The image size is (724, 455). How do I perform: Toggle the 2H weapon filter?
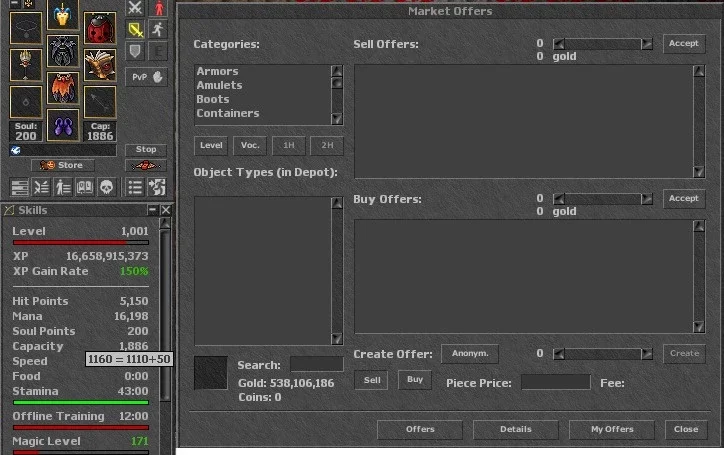coord(327,146)
